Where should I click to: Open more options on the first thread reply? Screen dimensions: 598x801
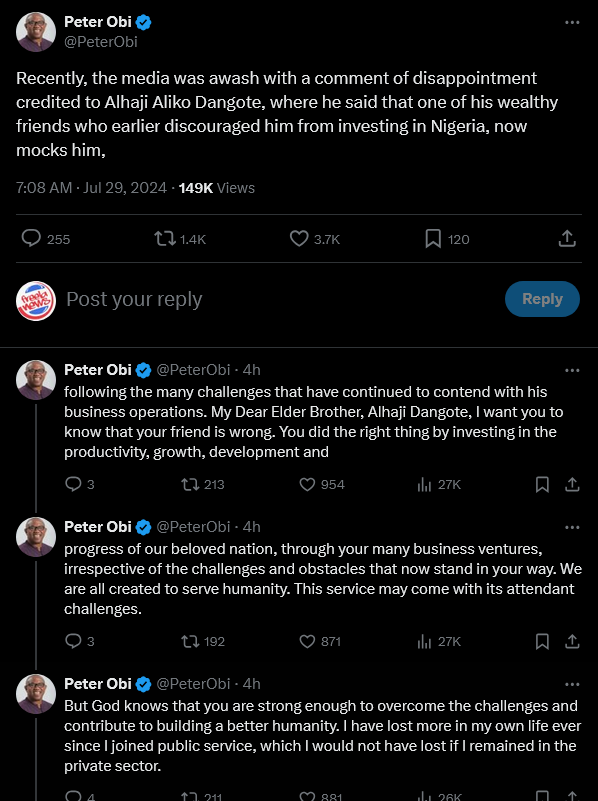[x=573, y=370]
